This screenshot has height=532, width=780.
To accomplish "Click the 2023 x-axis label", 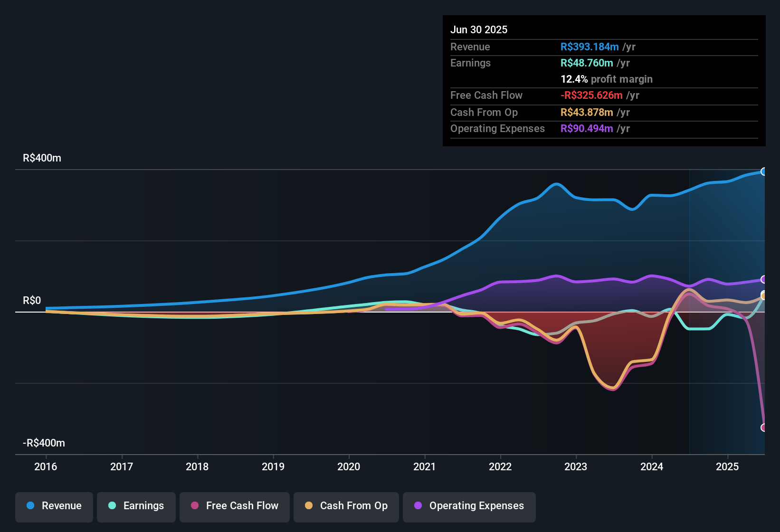I will point(576,467).
